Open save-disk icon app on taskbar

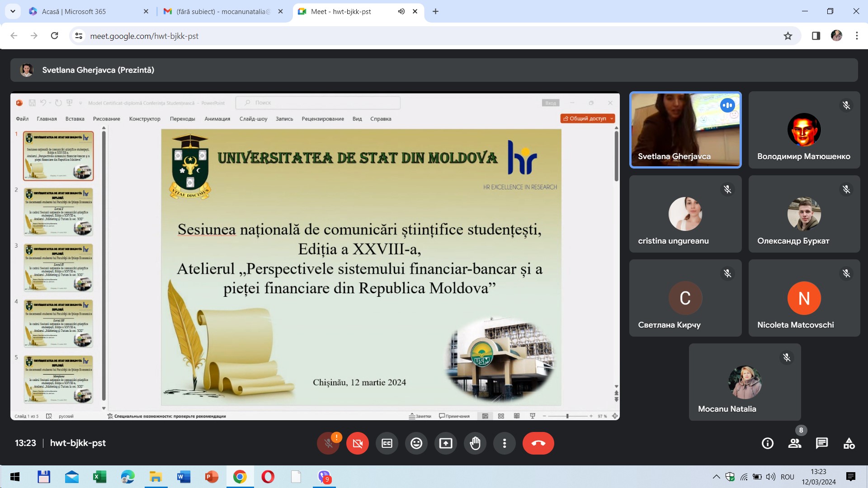tap(43, 477)
